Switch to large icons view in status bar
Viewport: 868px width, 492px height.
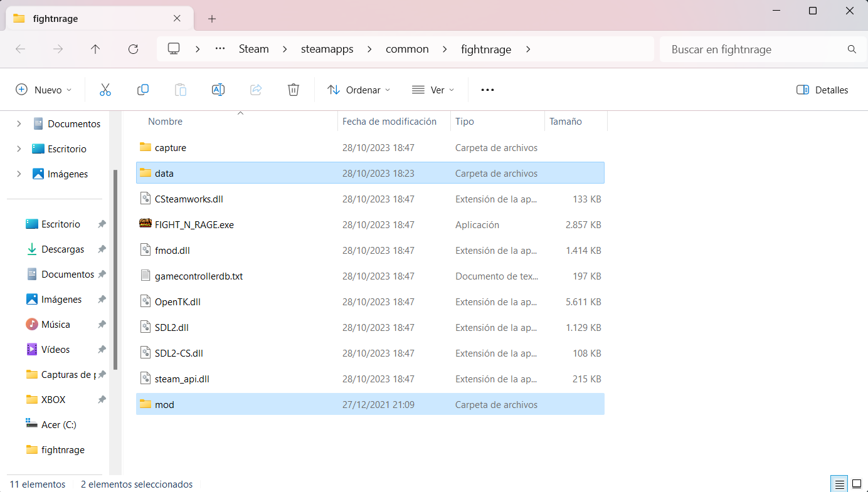pyautogui.click(x=855, y=483)
